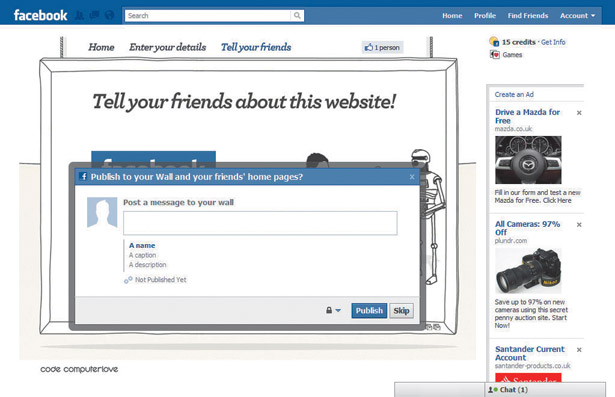Screen dimensions: 615x397
Task: Open the notifications globe icon
Action: 109,16
